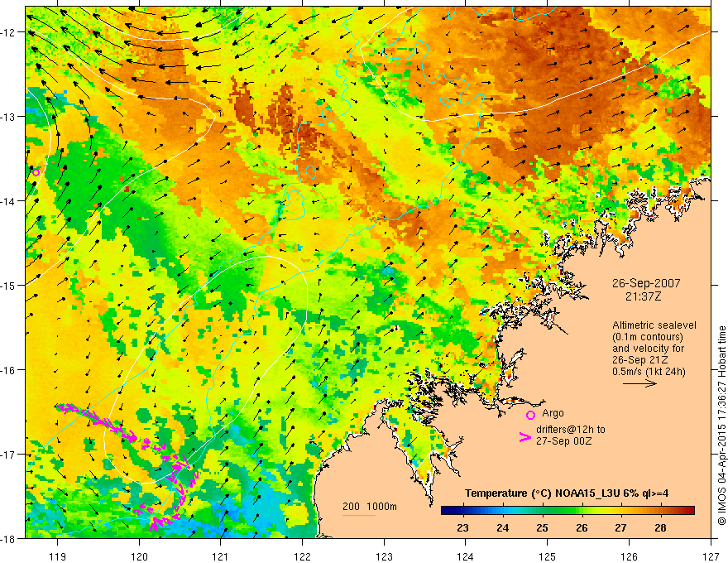Click the '26-Sep 21Z' text line

click(639, 360)
